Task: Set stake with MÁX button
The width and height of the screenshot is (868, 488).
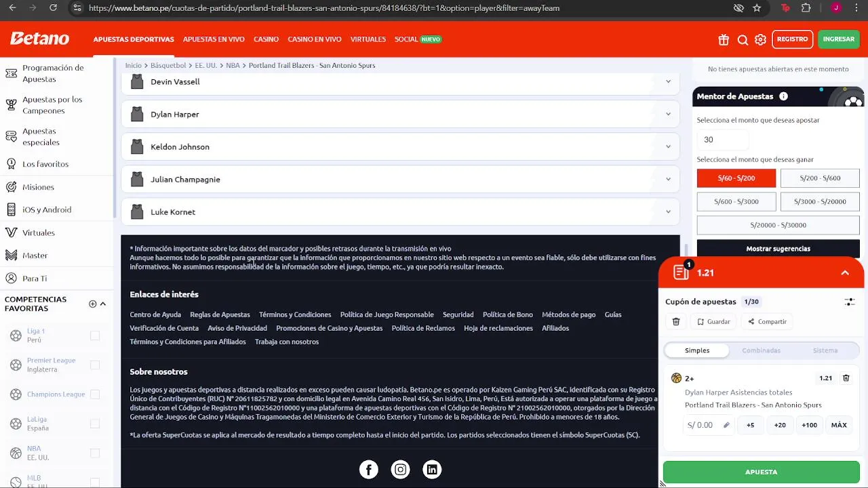Action: coord(839,425)
